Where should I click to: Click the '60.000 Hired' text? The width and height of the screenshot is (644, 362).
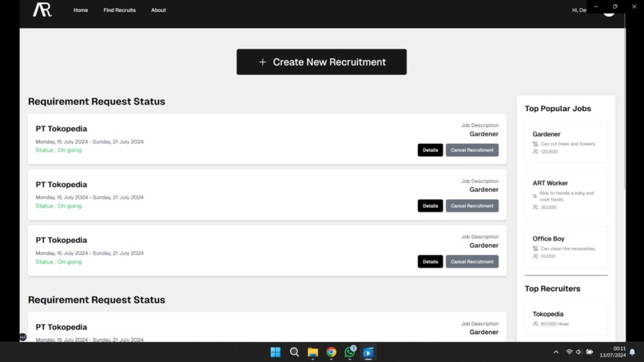click(x=555, y=324)
